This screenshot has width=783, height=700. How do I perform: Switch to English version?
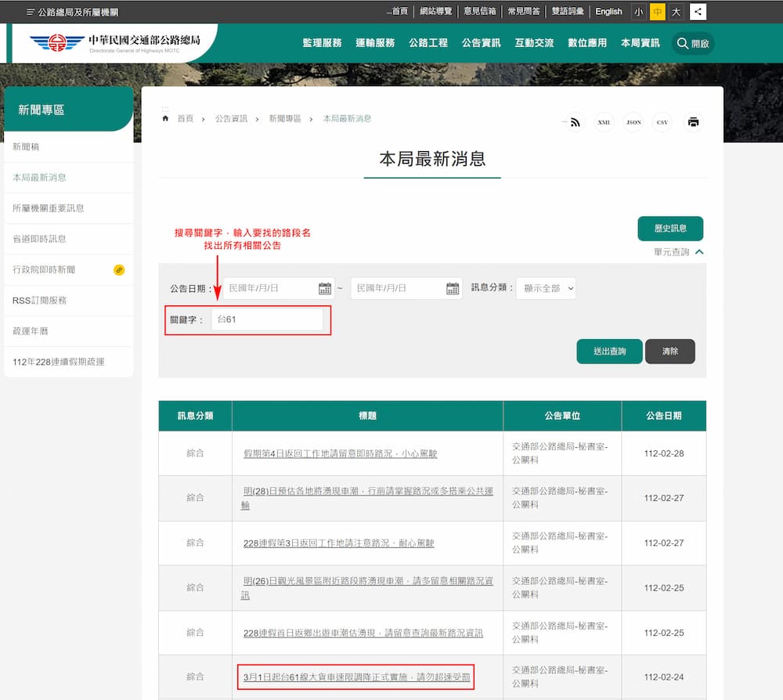pos(608,12)
